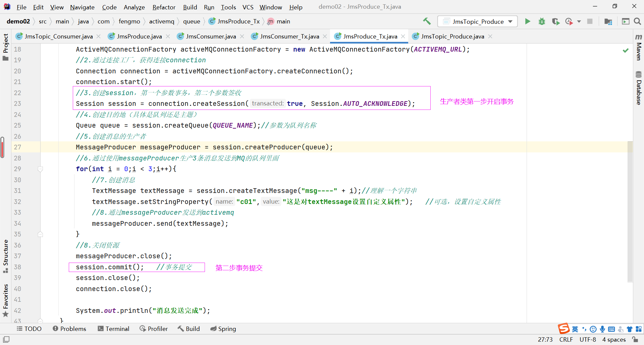The width and height of the screenshot is (644, 345).
Task: Run with coverage shield icon
Action: (556, 21)
